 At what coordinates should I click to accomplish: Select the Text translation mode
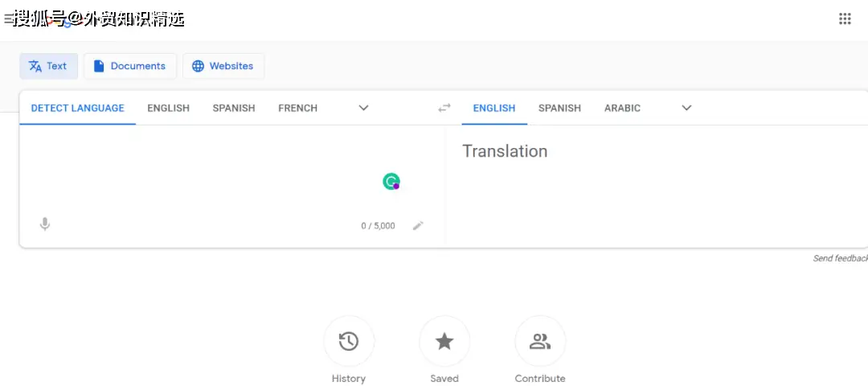tap(49, 66)
